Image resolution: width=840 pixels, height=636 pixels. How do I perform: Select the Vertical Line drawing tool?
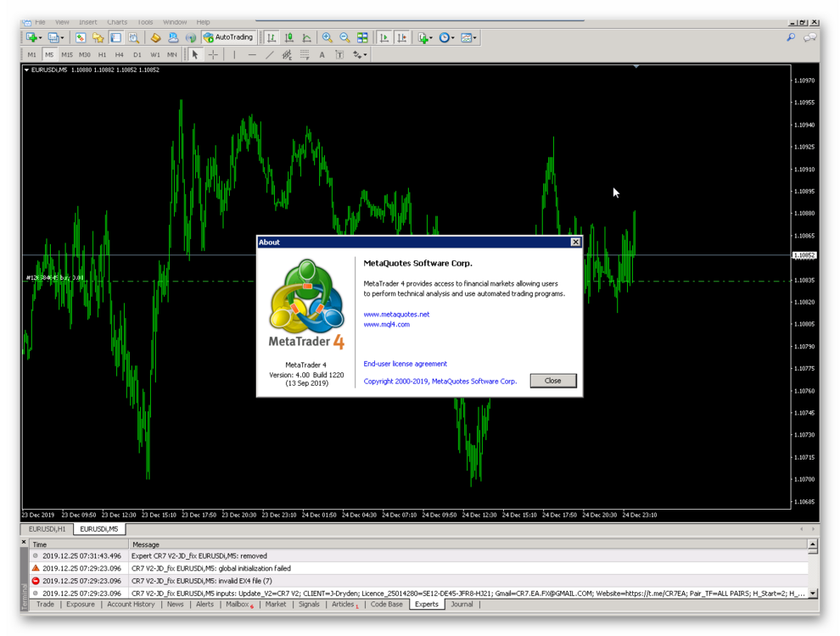coord(234,54)
